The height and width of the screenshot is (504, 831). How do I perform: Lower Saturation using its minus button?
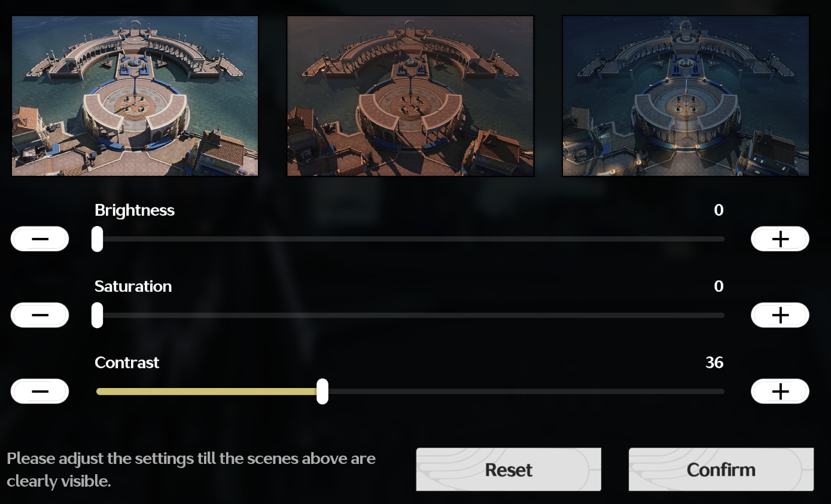40,315
